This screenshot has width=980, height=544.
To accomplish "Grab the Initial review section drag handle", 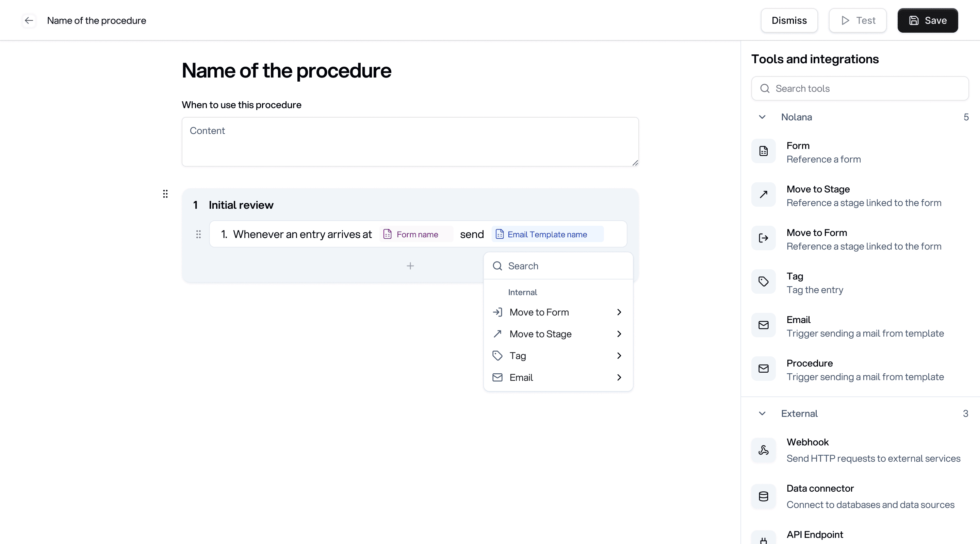I will point(165,194).
